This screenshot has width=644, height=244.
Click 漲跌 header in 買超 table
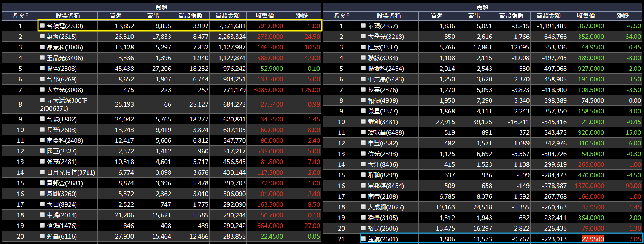coord(302,16)
